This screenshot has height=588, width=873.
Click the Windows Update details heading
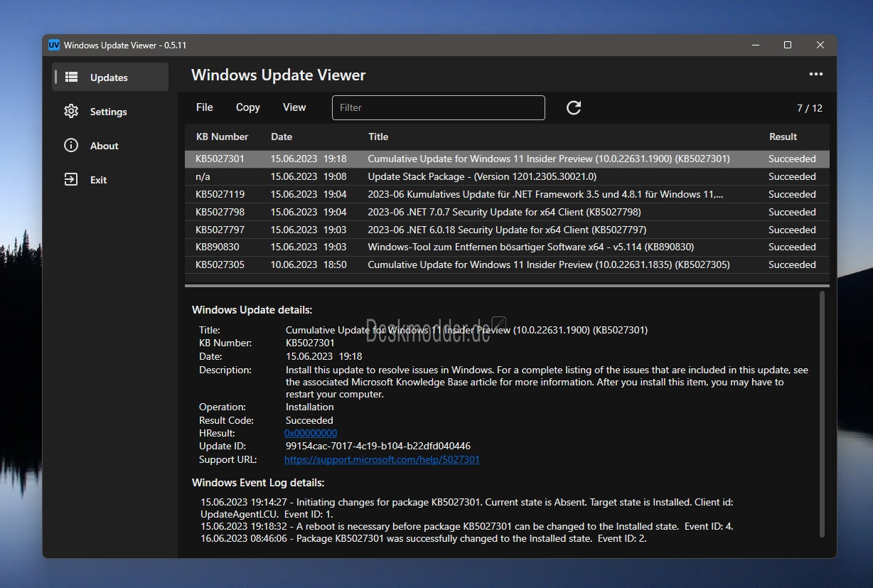click(252, 309)
